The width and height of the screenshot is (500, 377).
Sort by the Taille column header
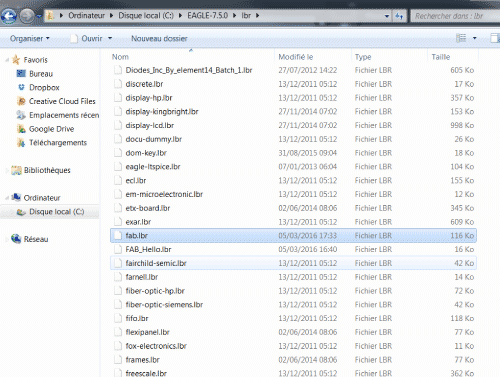coord(453,57)
